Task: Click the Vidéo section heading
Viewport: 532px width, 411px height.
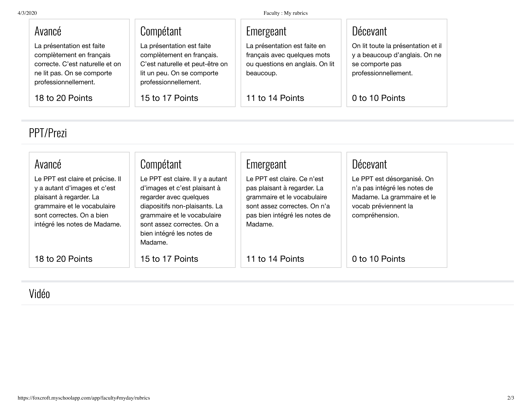Action: point(39,294)
